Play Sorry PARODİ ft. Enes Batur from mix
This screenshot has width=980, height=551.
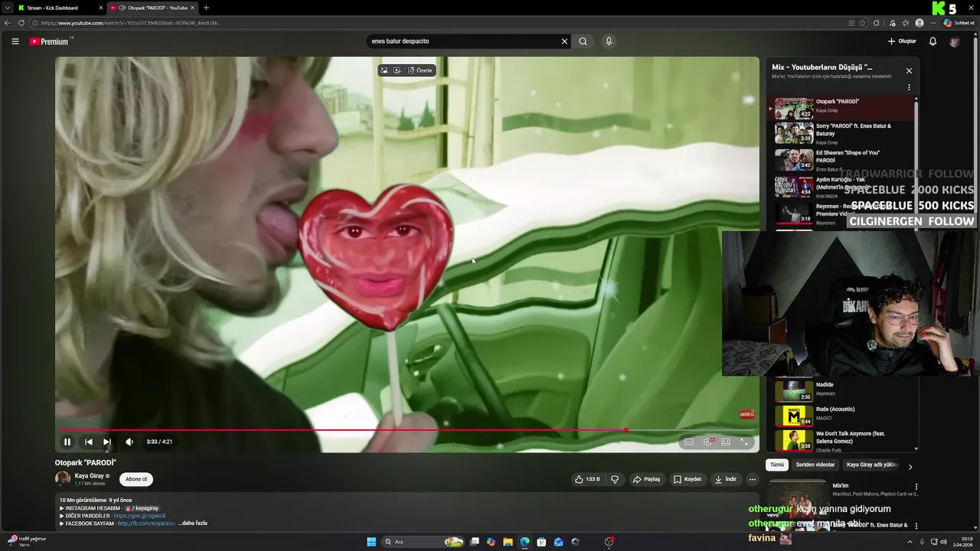[841, 133]
